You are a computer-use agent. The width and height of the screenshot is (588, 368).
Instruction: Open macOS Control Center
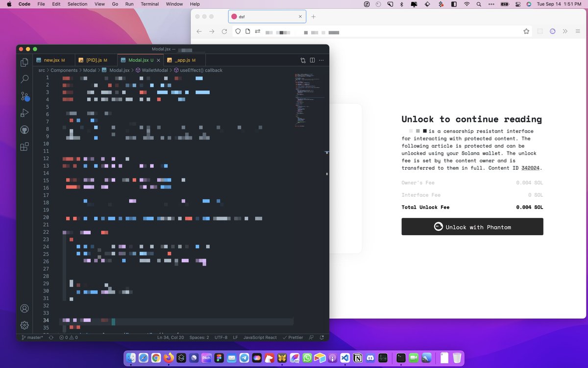click(x=518, y=4)
